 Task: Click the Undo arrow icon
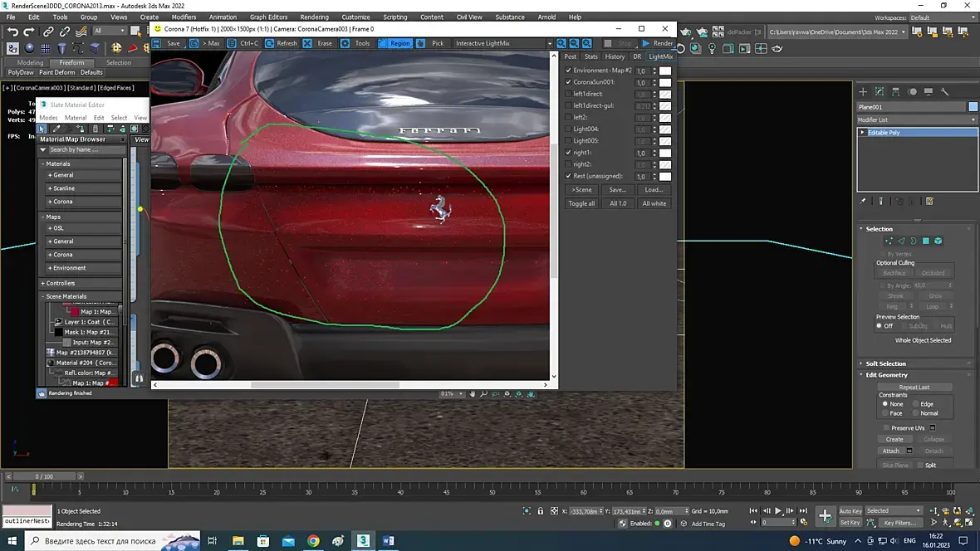[12, 32]
